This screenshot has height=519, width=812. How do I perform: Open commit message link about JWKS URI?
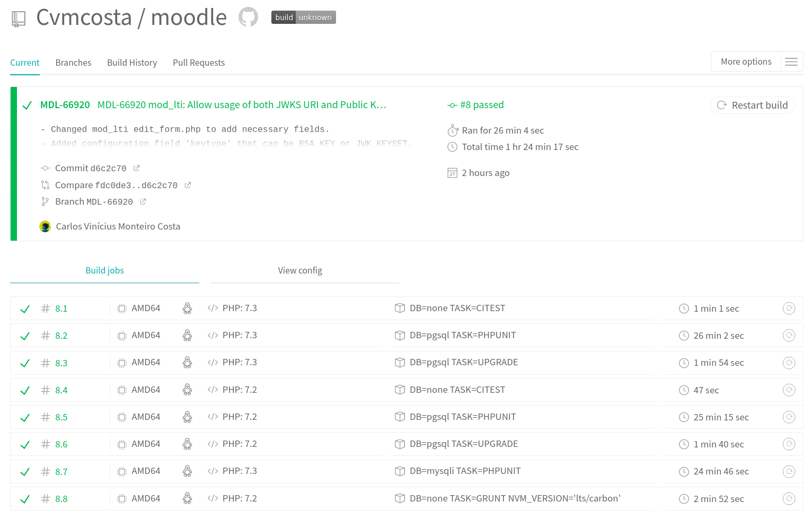tap(242, 105)
